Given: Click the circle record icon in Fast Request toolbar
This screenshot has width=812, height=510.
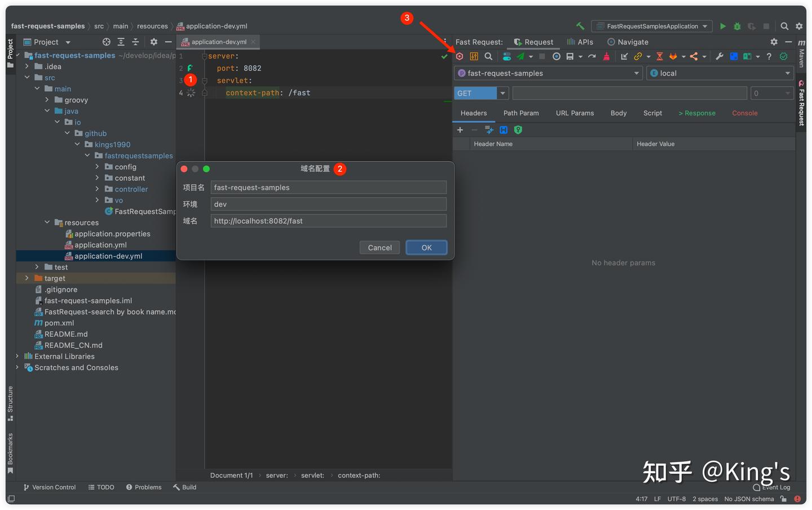Looking at the screenshot, I should [557, 56].
